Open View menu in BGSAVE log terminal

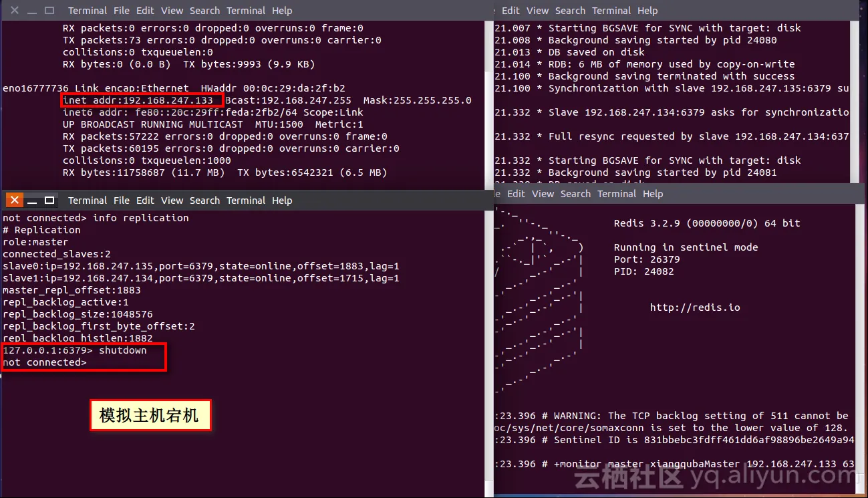538,11
